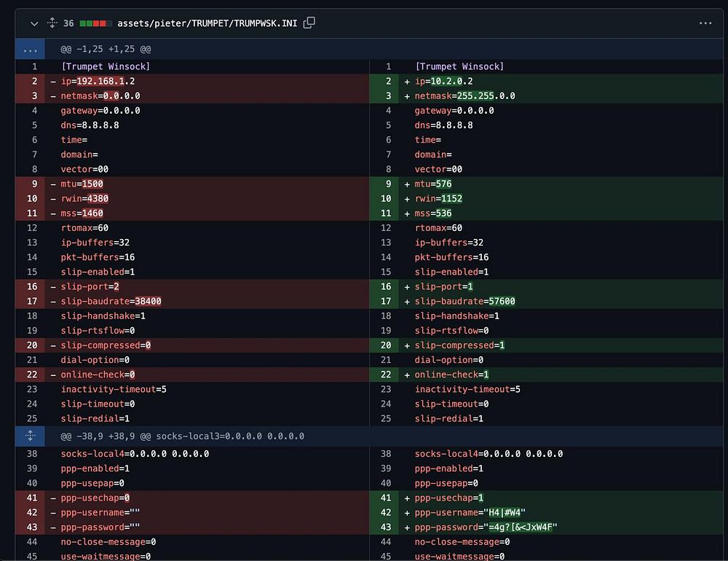Expand lines between line 25 and 38
This screenshot has height=561, width=728.
click(x=30, y=436)
